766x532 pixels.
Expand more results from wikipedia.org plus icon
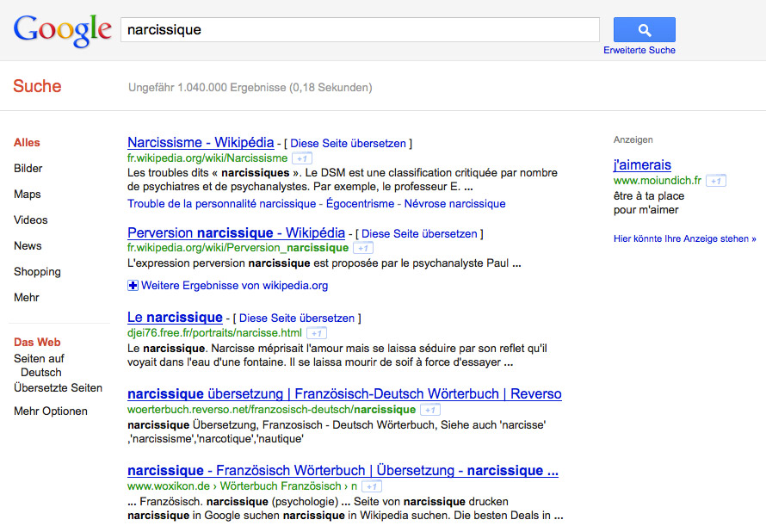[x=133, y=286]
